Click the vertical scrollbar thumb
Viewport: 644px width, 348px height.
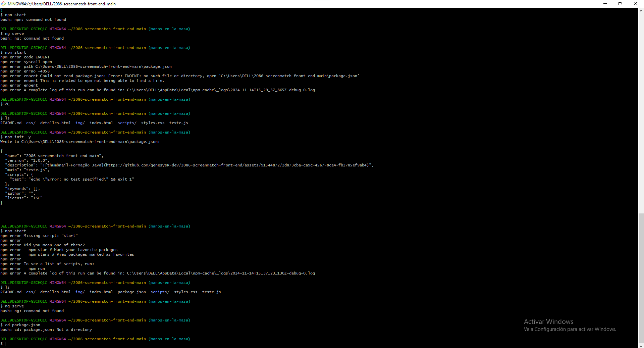coord(641,278)
